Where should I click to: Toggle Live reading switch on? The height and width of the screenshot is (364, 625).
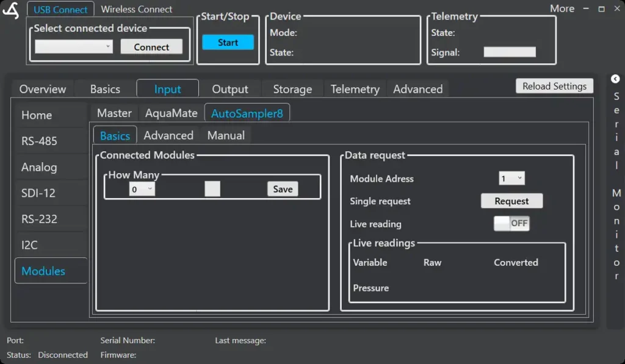click(511, 224)
